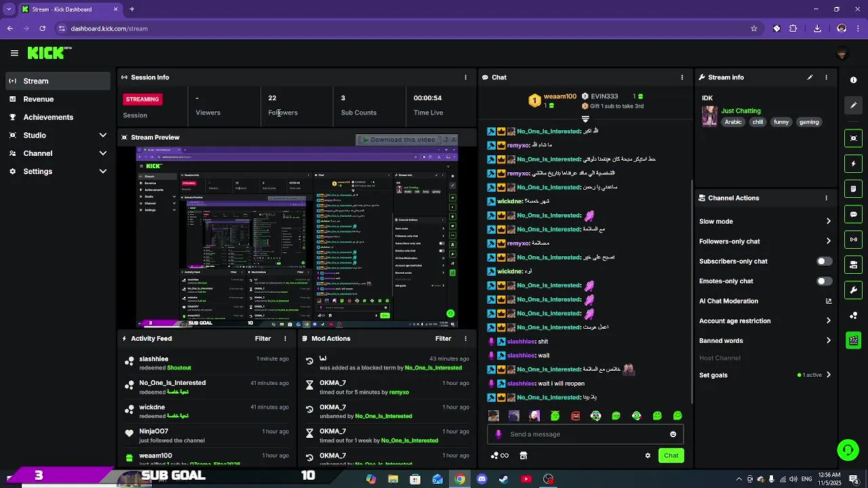
Task: Click the Stream Preview video thumbnail
Action: point(297,237)
